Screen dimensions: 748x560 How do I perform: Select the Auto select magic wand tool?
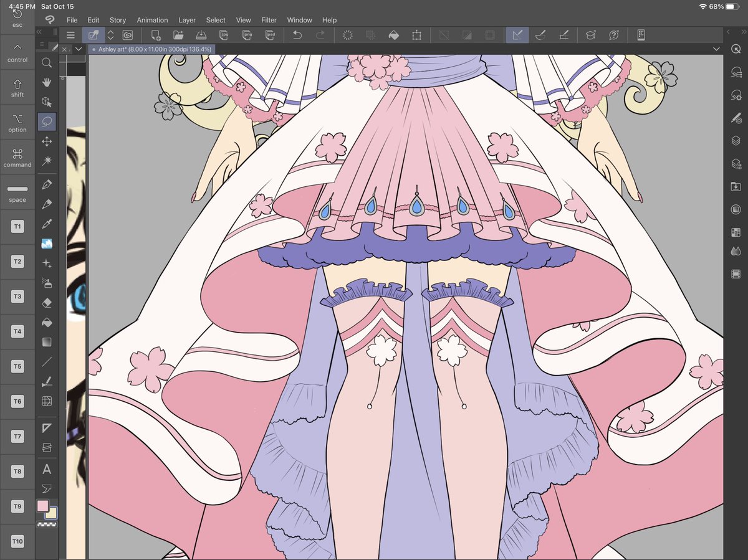click(x=47, y=161)
